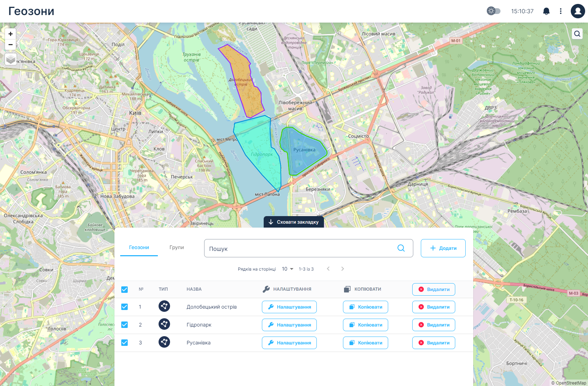The width and height of the screenshot is (588, 386).
Task: Click the Пошук search input
Action: [309, 248]
